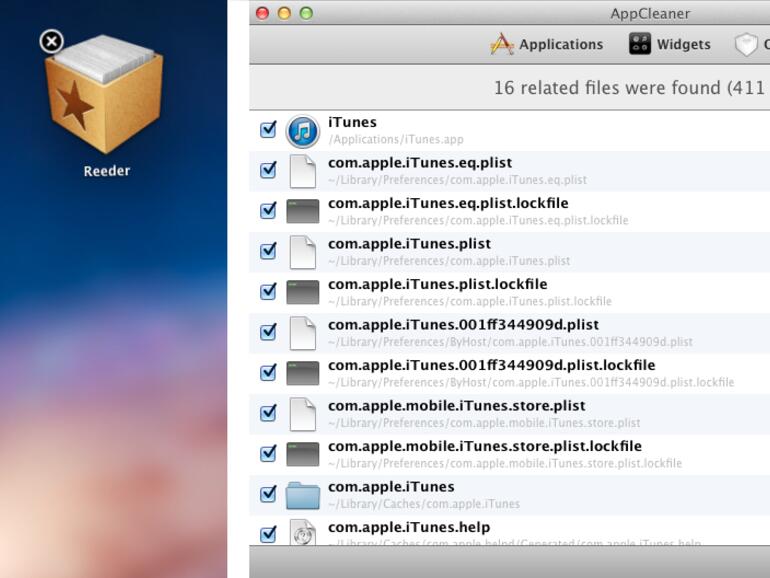
Task: Click com.apple.mobile.iTunes.store.plist.lockfile file icon
Action: pos(302,454)
